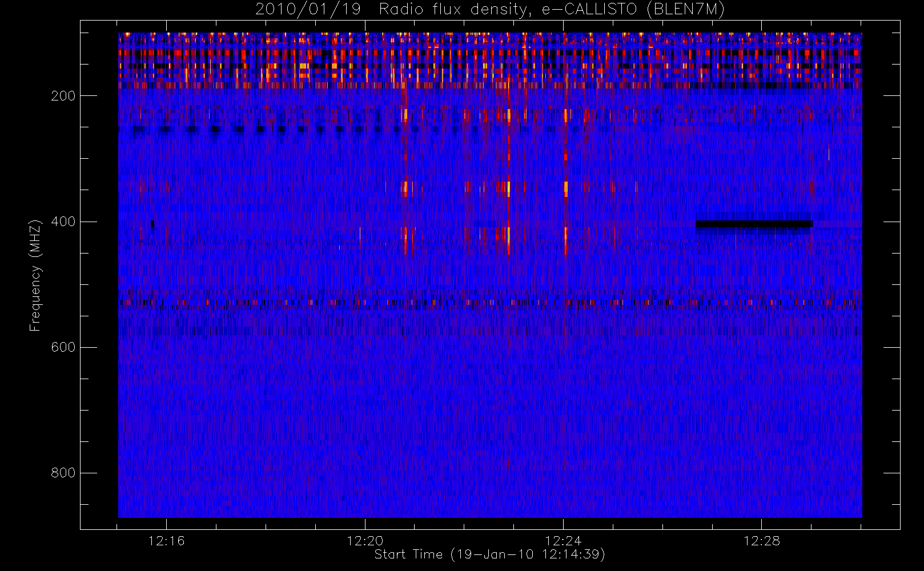Click the 12:24 time tick label
924x571 pixels.
click(563, 541)
